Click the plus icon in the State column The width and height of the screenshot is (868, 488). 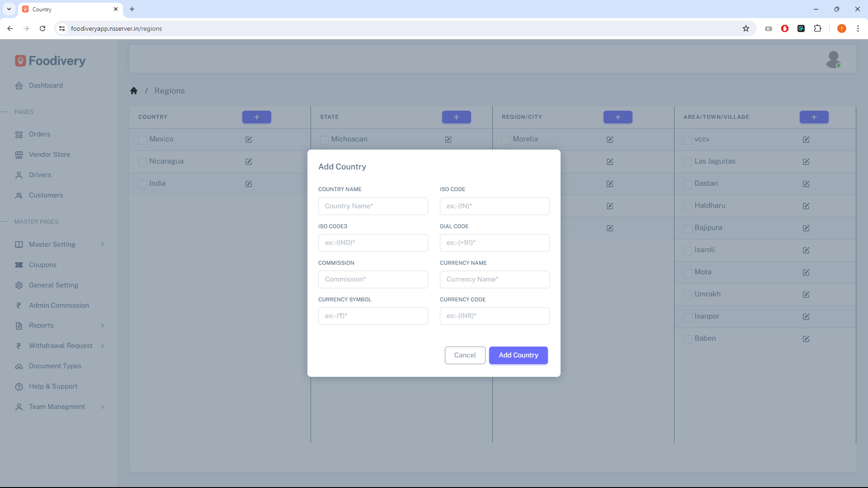(456, 117)
